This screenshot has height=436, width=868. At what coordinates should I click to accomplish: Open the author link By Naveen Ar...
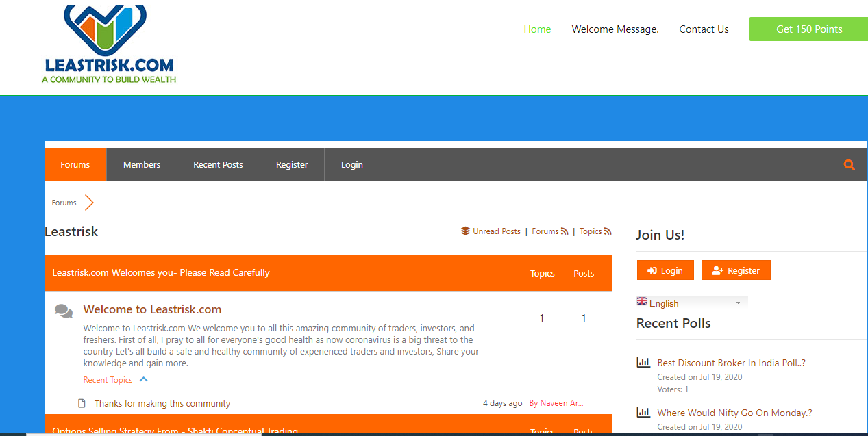point(556,403)
